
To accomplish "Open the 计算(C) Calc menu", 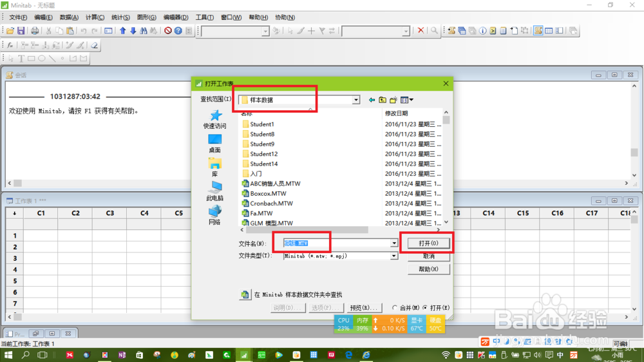I will [x=95, y=17].
